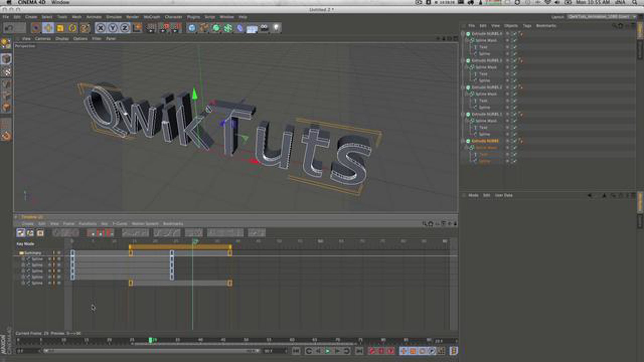Image resolution: width=644 pixels, height=362 pixels.
Task: Collapse the Extrude NURBS.3 tree node
Action: coord(463,61)
